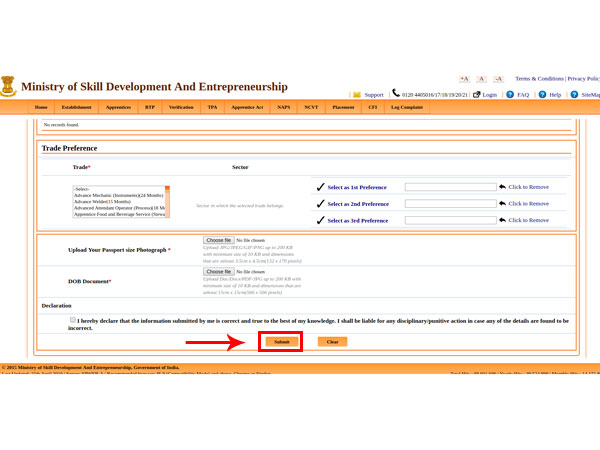Click remove arrow icon for 1st Preference

(x=502, y=187)
